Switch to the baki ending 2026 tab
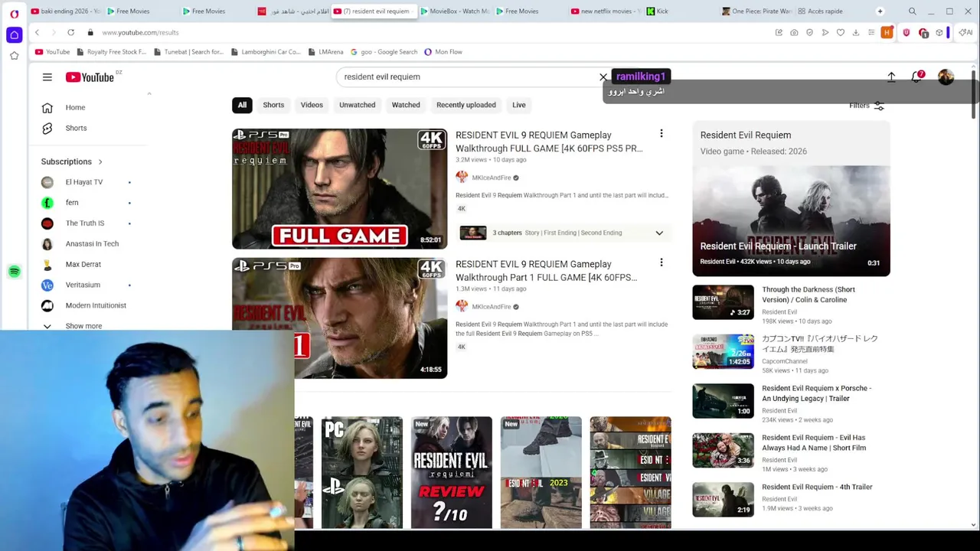 [64, 11]
